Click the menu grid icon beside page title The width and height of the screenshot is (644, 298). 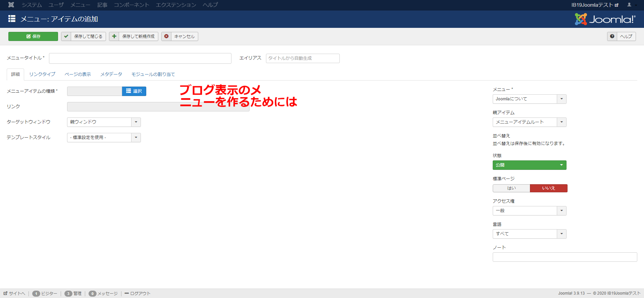pyautogui.click(x=12, y=19)
